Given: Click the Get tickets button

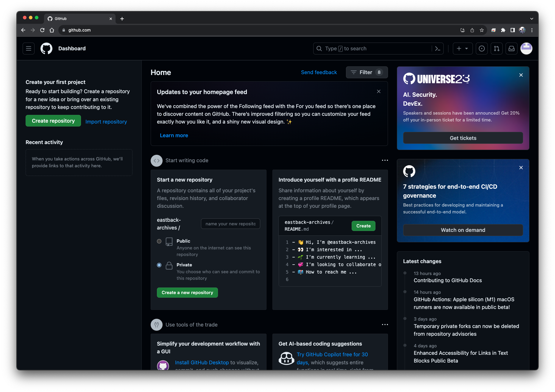Looking at the screenshot, I should tap(463, 138).
